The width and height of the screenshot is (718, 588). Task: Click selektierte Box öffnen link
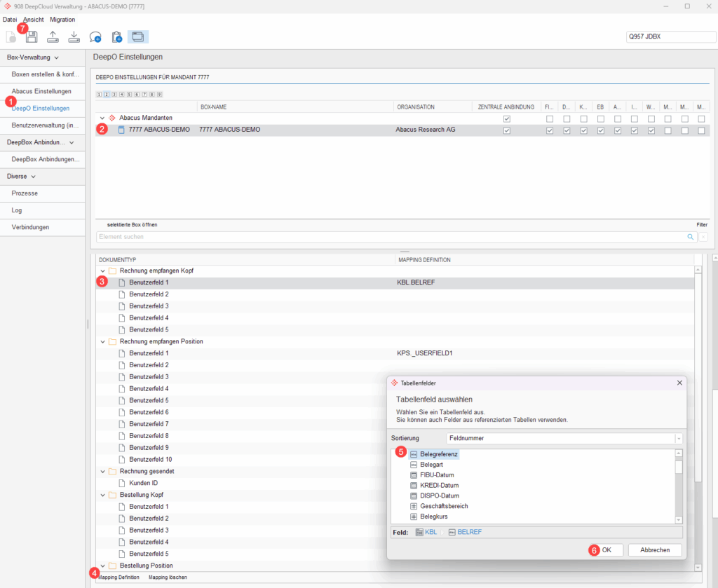(x=133, y=225)
